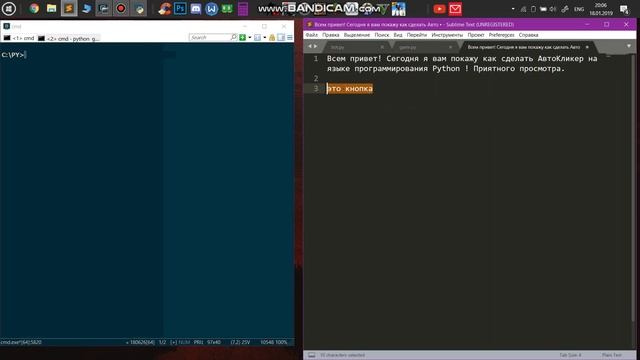Open the volume control in system tray
This screenshot has width=640, height=360.
(553, 9)
